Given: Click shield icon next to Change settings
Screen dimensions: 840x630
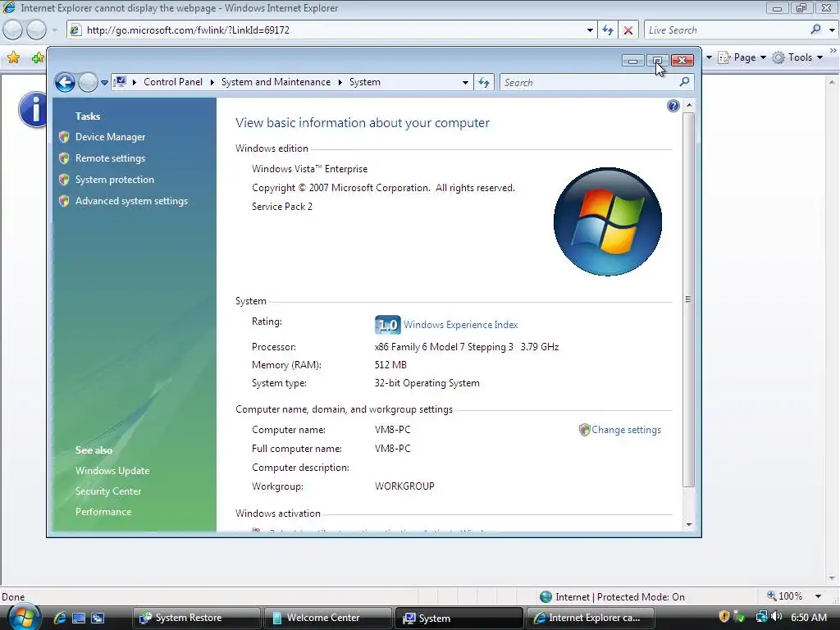Looking at the screenshot, I should [x=584, y=430].
